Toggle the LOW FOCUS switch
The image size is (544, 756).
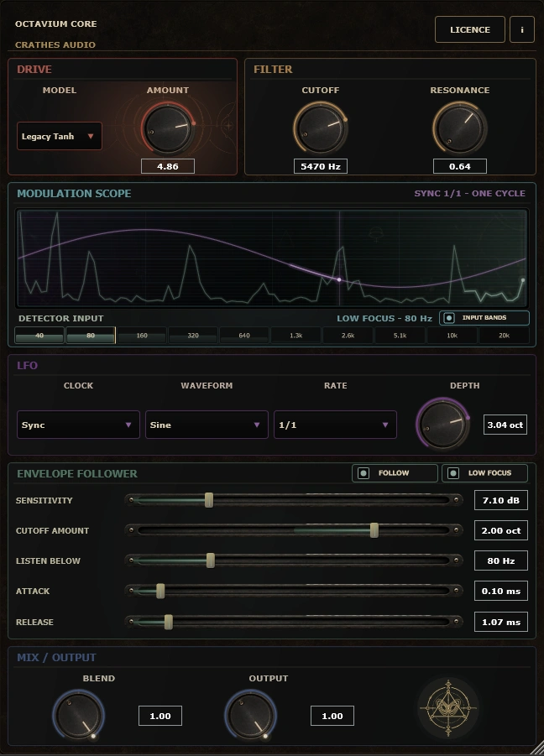pyautogui.click(x=484, y=473)
